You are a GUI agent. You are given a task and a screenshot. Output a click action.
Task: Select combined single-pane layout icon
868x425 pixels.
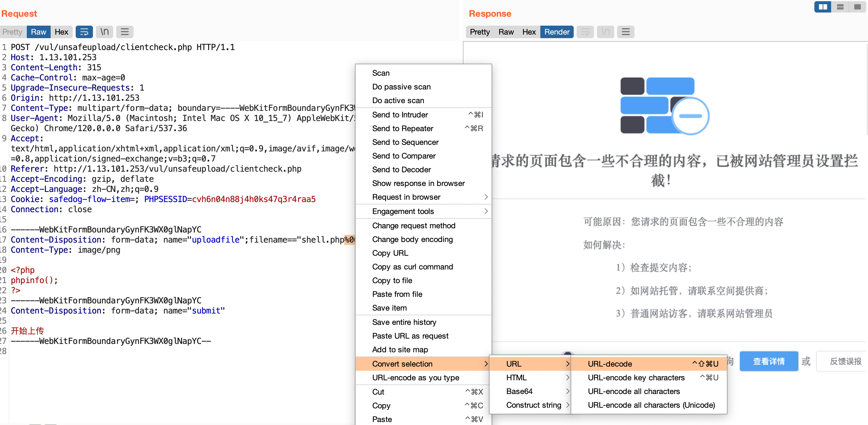point(857,7)
